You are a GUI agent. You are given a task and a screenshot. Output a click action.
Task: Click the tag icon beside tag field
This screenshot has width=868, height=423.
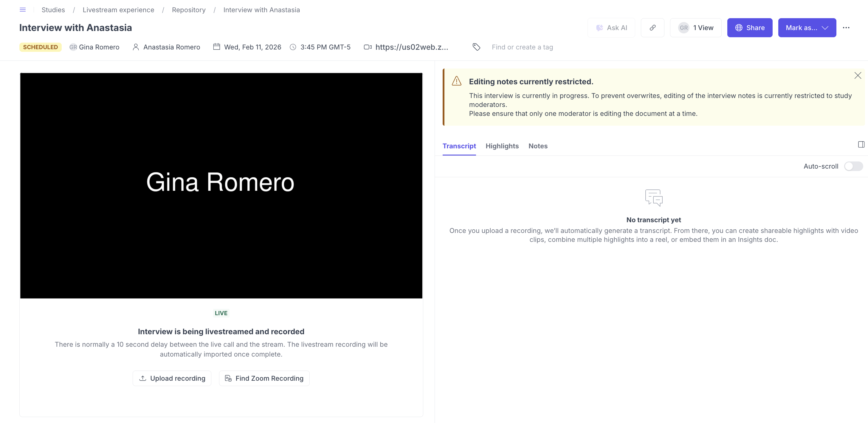coord(476,47)
